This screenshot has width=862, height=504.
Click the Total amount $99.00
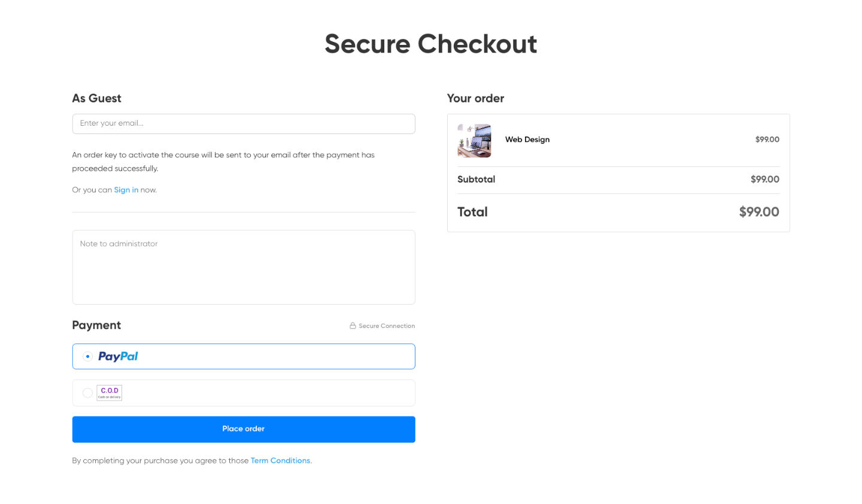758,212
